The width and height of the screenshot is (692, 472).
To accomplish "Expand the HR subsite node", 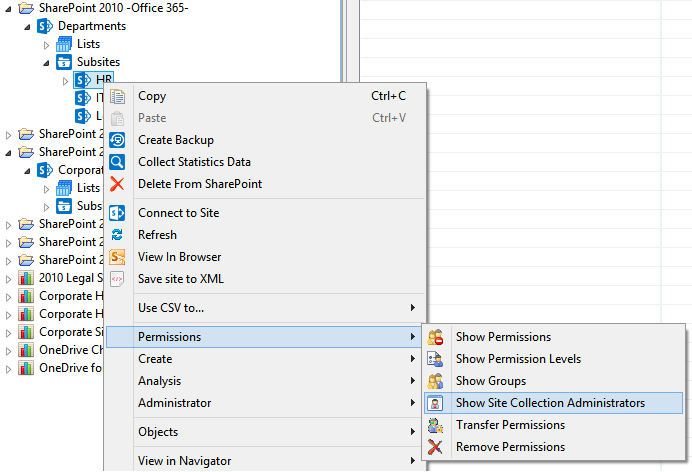I will (65, 81).
